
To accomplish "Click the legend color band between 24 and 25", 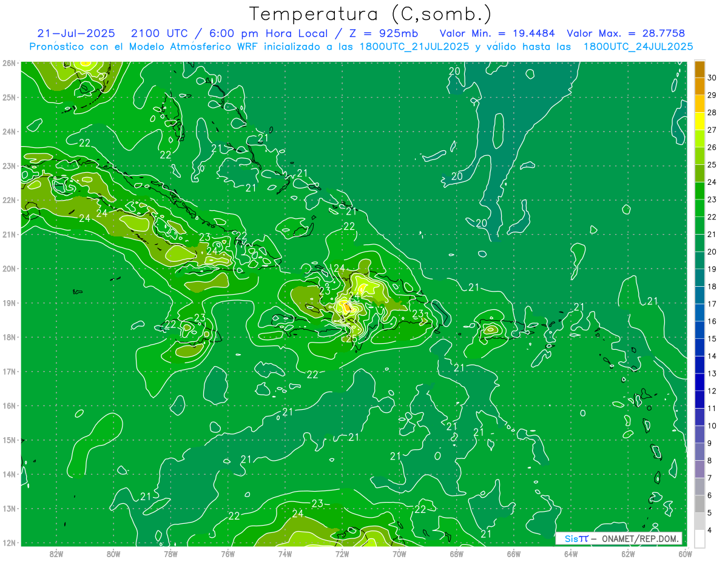I will pos(699,173).
